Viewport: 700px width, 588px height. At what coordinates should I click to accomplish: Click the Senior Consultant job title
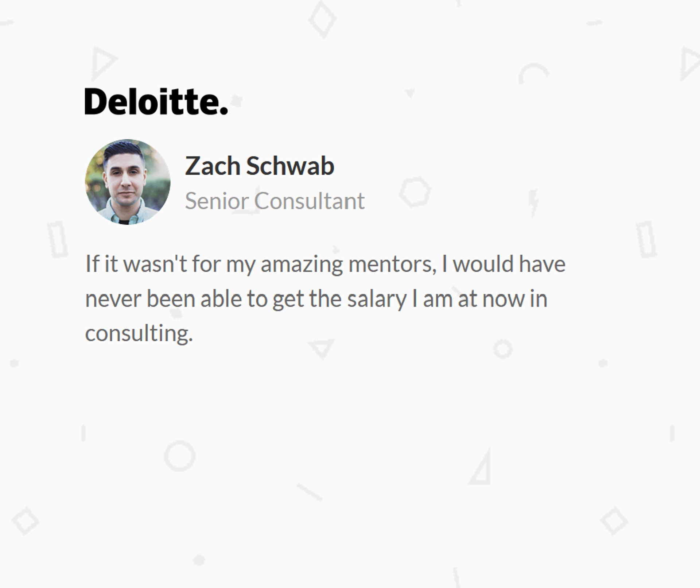[x=275, y=201]
